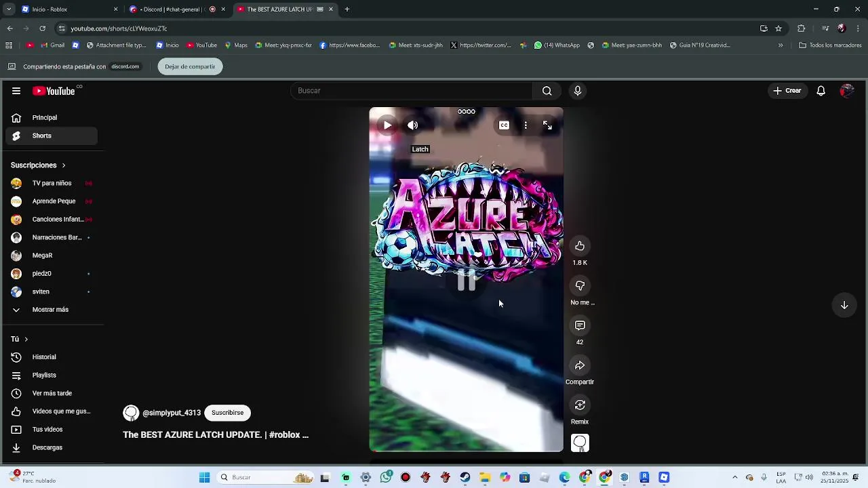868x488 pixels.
Task: Open the tab search dropdown
Action: click(x=8, y=9)
